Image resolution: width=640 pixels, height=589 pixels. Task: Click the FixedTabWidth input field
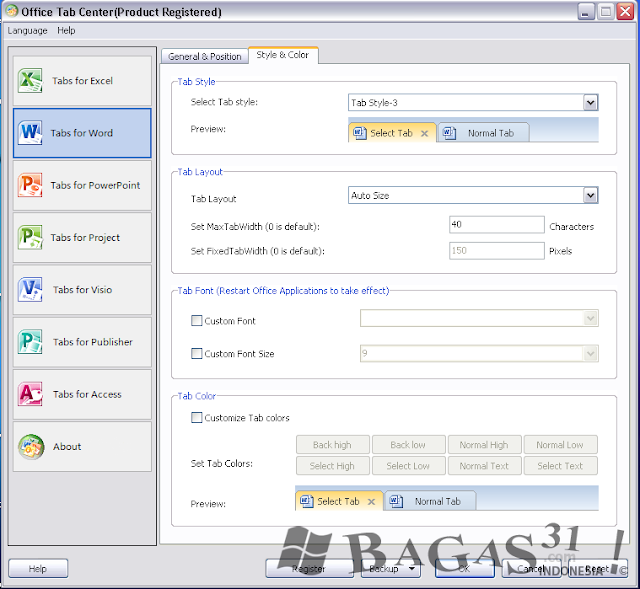[497, 251]
